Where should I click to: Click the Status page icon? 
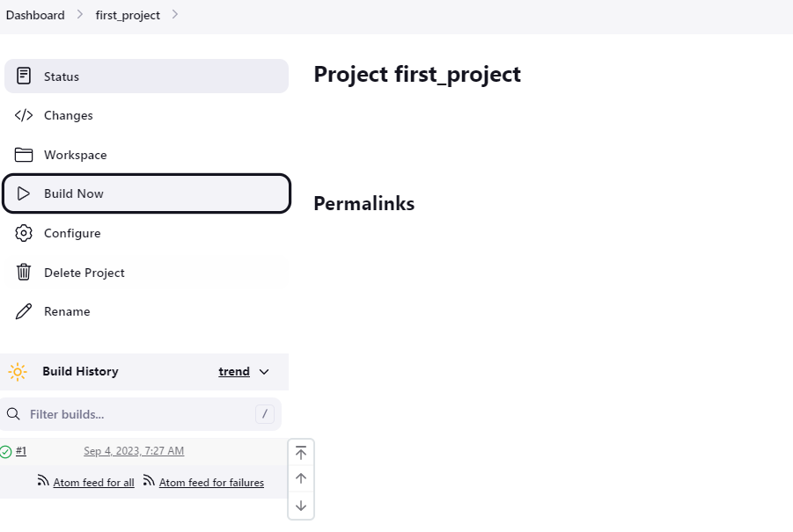pyautogui.click(x=24, y=77)
